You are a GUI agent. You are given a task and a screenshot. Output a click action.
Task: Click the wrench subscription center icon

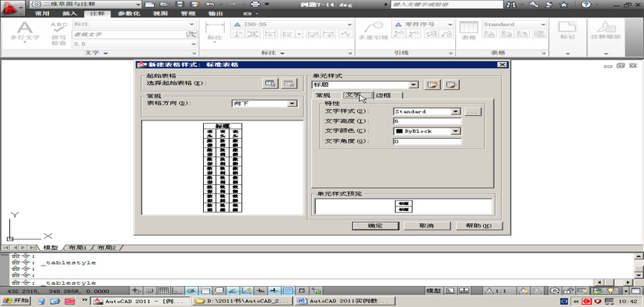pos(534,5)
